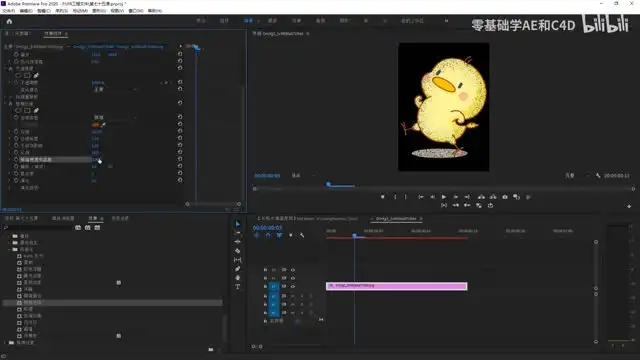Lock the top video track
This screenshot has height=360, width=640.
click(265, 270)
